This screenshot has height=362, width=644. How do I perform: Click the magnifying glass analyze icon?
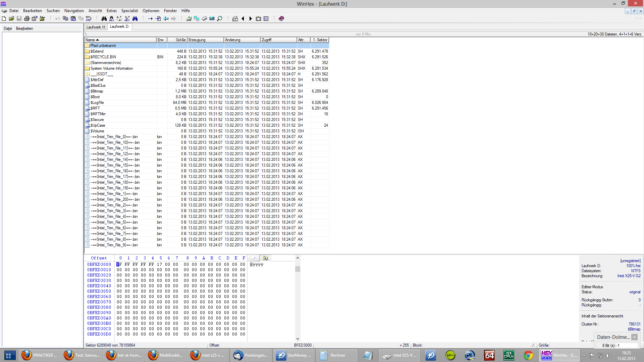[220, 19]
